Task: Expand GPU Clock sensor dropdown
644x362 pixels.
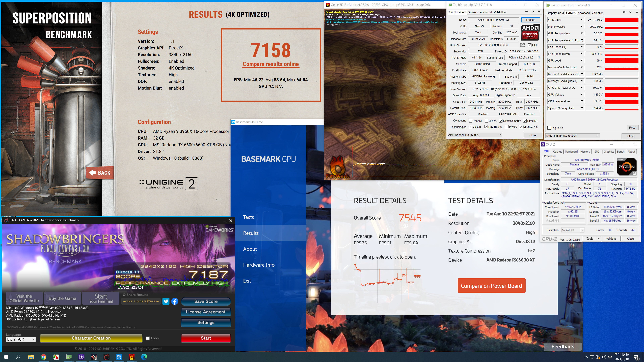Action: click(581, 20)
